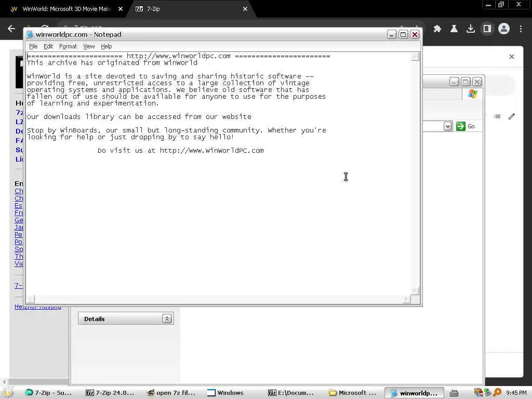Open the '7-Zip 24.0...' taskbar button
Viewport: 532px width, 399px height.
(x=110, y=393)
